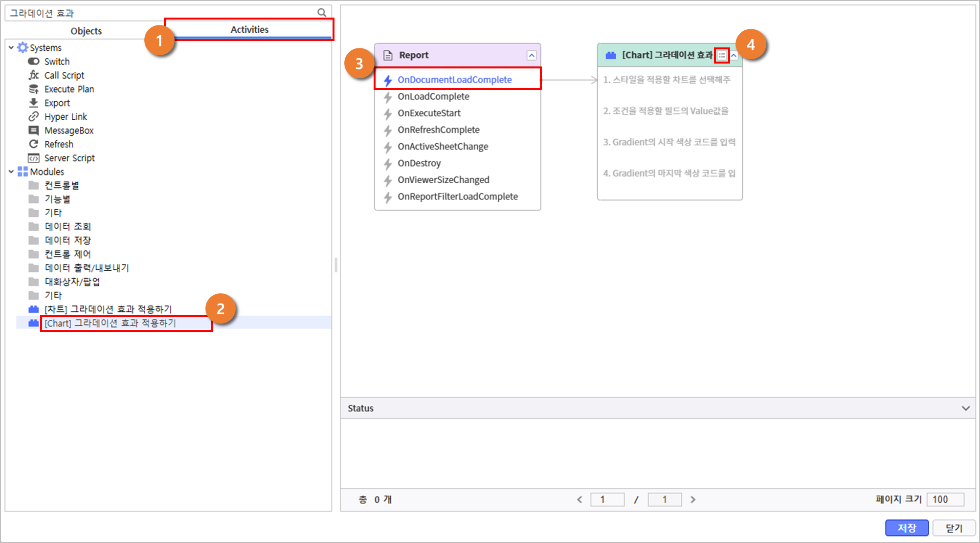The height and width of the screenshot is (543, 980).
Task: Collapse the Systems tree node
Action: point(11,47)
